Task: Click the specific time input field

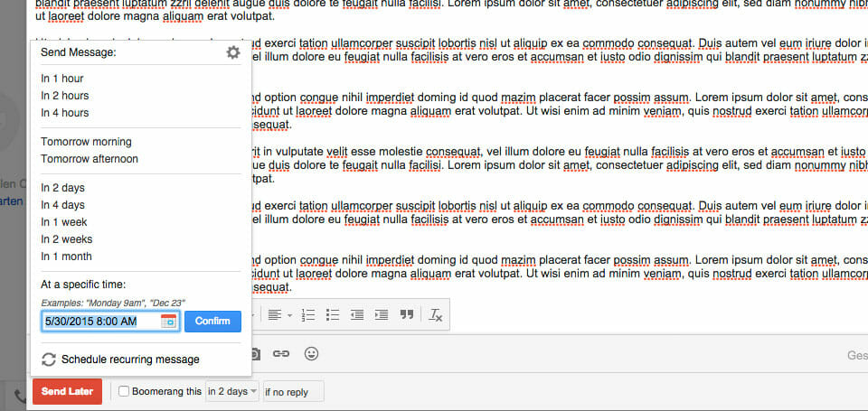Action: pyautogui.click(x=99, y=321)
